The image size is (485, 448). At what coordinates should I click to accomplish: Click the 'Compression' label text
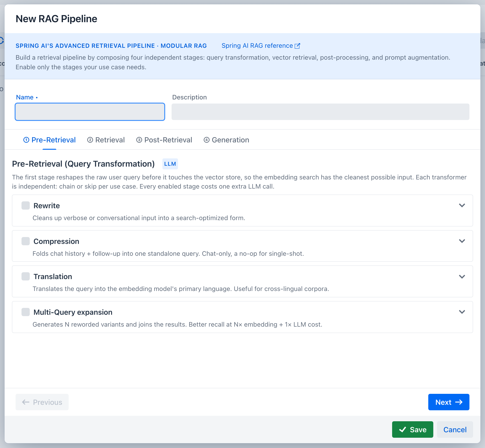pyautogui.click(x=56, y=241)
